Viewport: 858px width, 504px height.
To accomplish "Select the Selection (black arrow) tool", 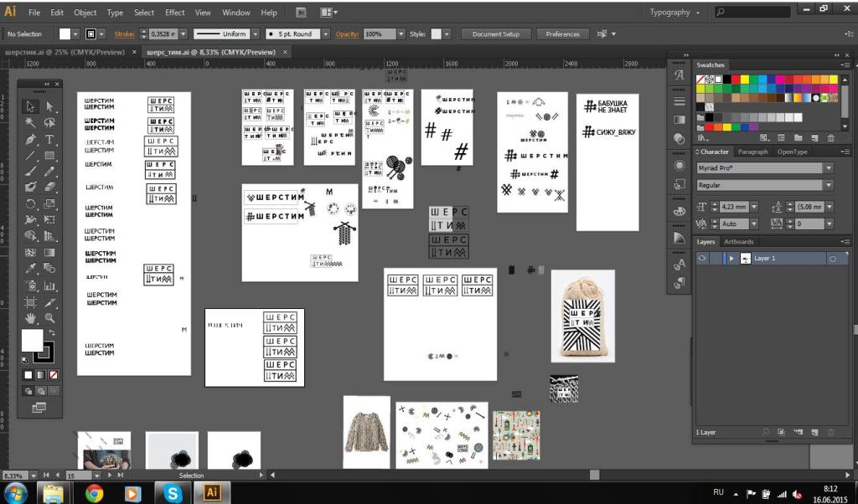I will point(31,106).
